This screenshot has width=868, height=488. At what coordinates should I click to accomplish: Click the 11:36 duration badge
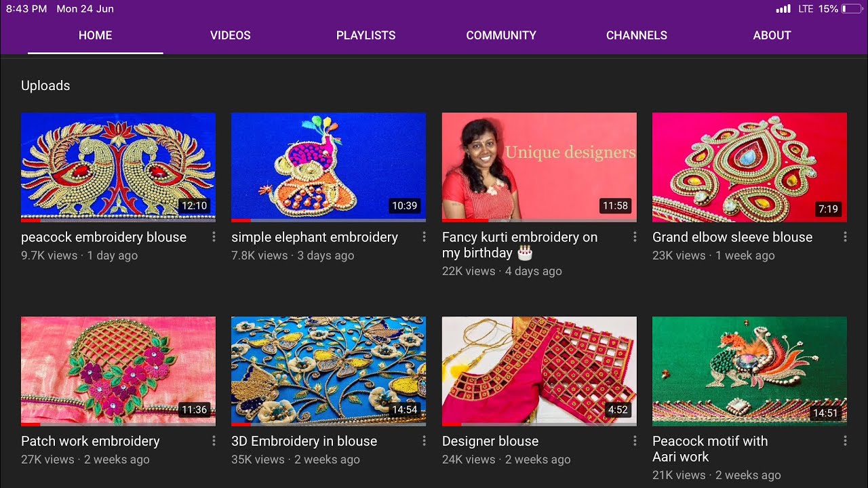coord(194,410)
